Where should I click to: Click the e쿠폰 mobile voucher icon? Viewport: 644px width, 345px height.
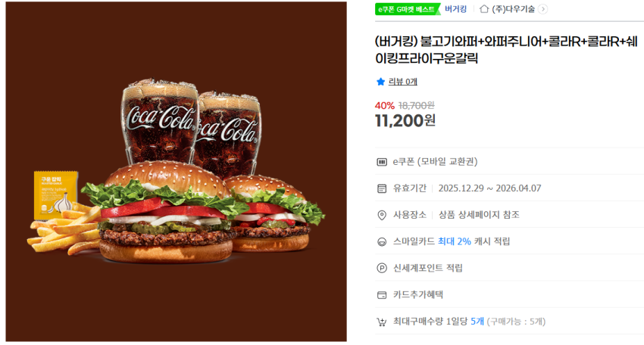coord(382,162)
